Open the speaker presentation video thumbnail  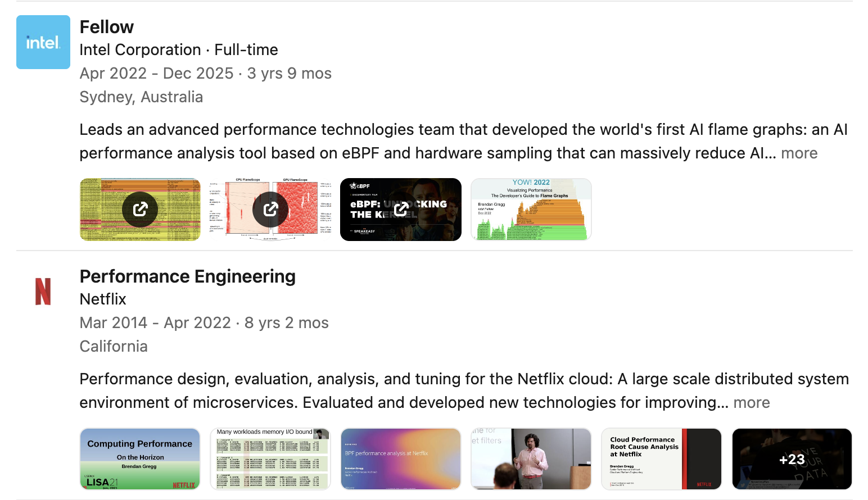[531, 459]
